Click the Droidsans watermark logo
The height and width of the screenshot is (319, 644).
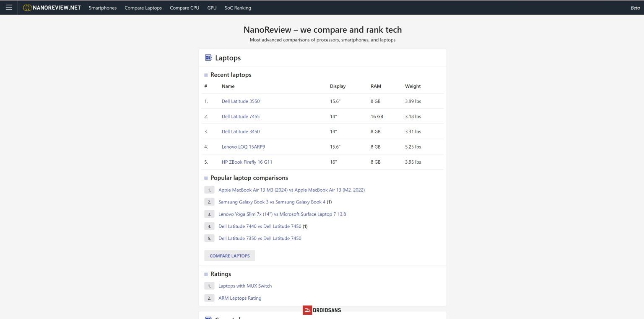pyautogui.click(x=322, y=310)
